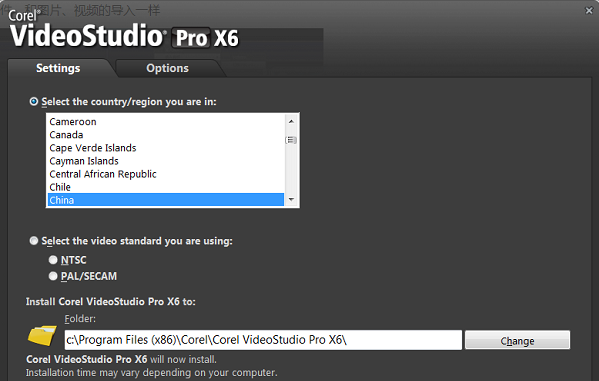This screenshot has height=381, width=599.
Task: Pick Central African Republic entry
Action: (x=166, y=174)
